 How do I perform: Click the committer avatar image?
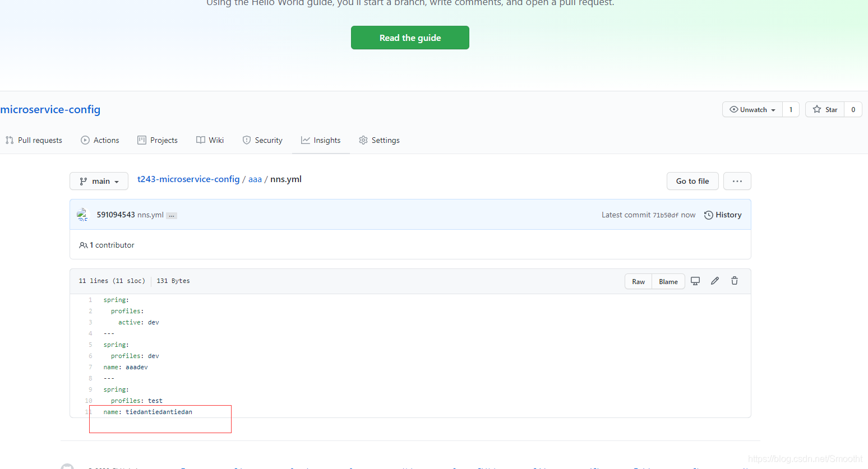point(83,215)
